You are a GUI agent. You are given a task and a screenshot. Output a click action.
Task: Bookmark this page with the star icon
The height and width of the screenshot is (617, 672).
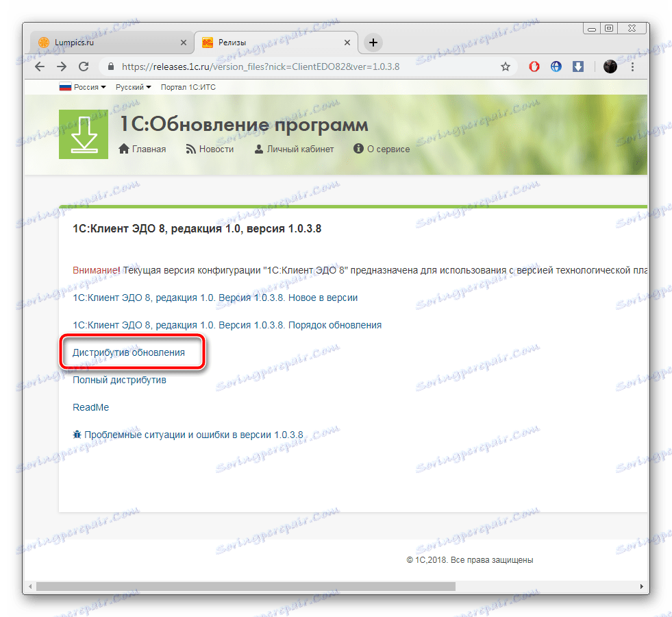(506, 67)
